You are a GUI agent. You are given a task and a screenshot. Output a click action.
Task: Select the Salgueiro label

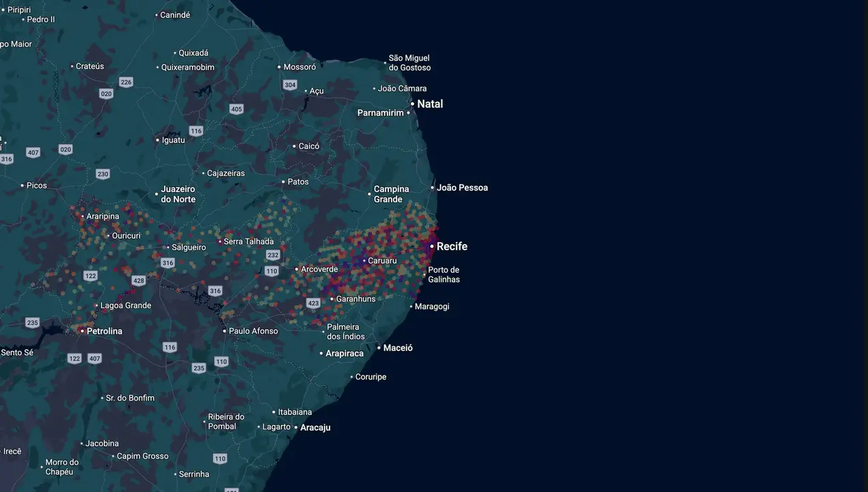pyautogui.click(x=189, y=247)
